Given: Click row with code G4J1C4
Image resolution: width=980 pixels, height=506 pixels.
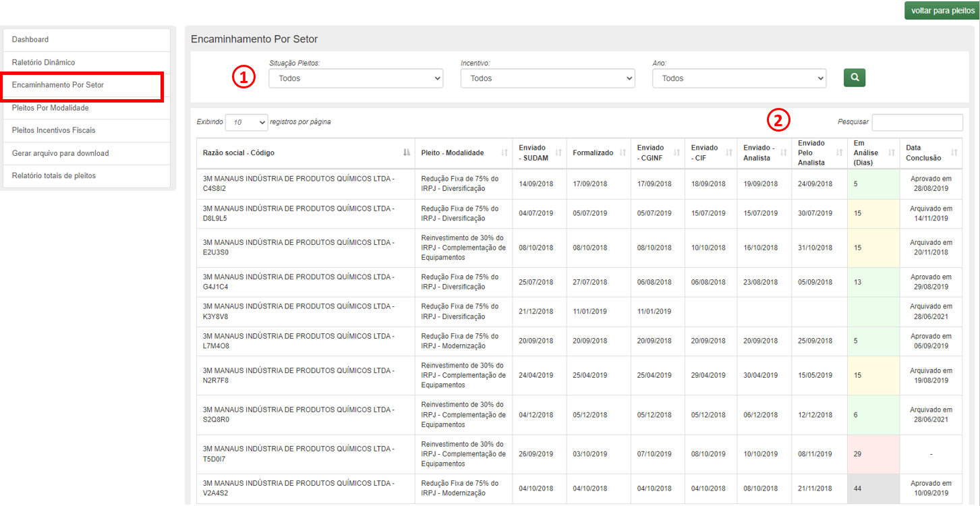Looking at the screenshot, I should pos(579,282).
